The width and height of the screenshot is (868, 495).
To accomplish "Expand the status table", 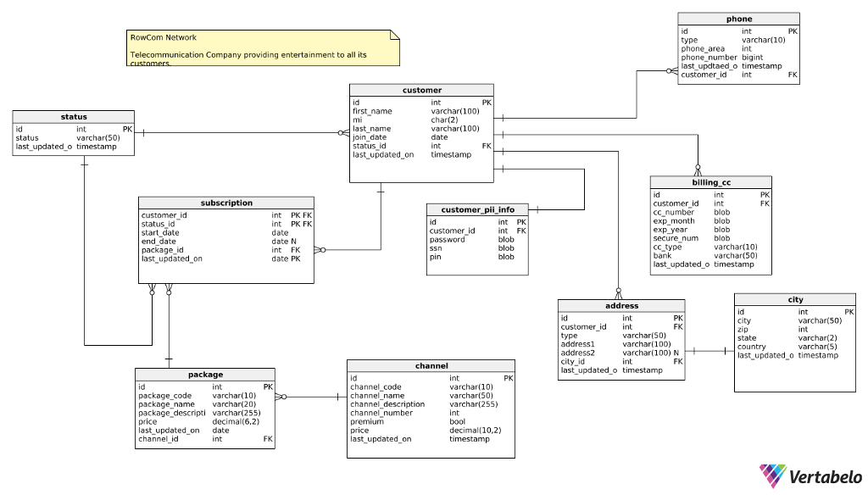I will tap(73, 116).
